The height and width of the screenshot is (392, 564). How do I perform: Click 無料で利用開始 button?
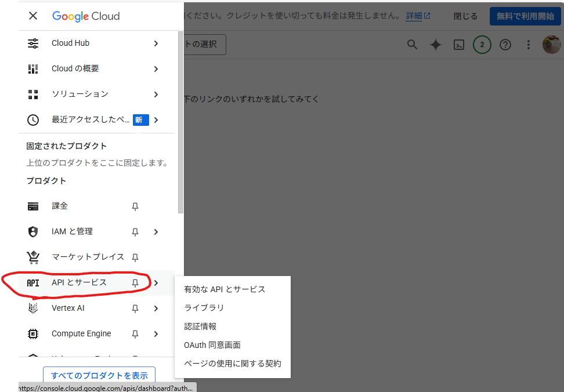(525, 16)
